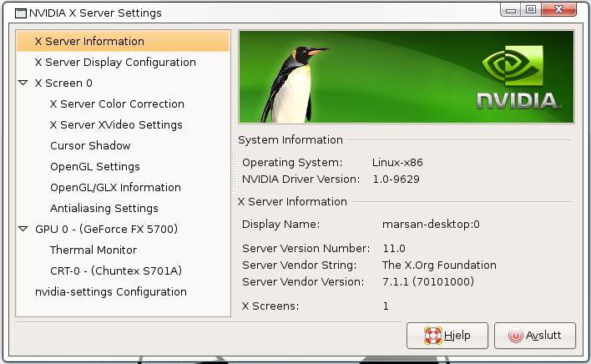The height and width of the screenshot is (364, 591).
Task: Click the Server Vendor Version: label
Action: pos(303,281)
